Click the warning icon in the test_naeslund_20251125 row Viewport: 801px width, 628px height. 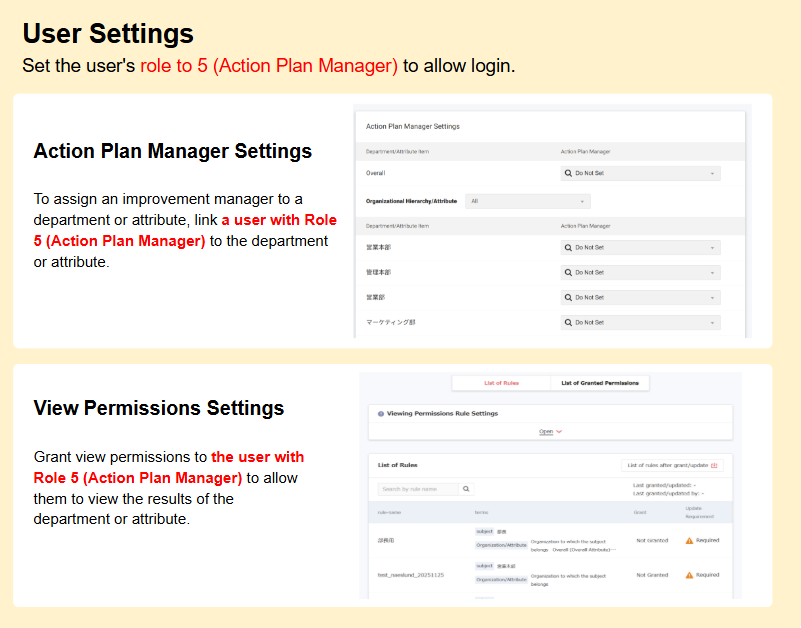coord(689,575)
